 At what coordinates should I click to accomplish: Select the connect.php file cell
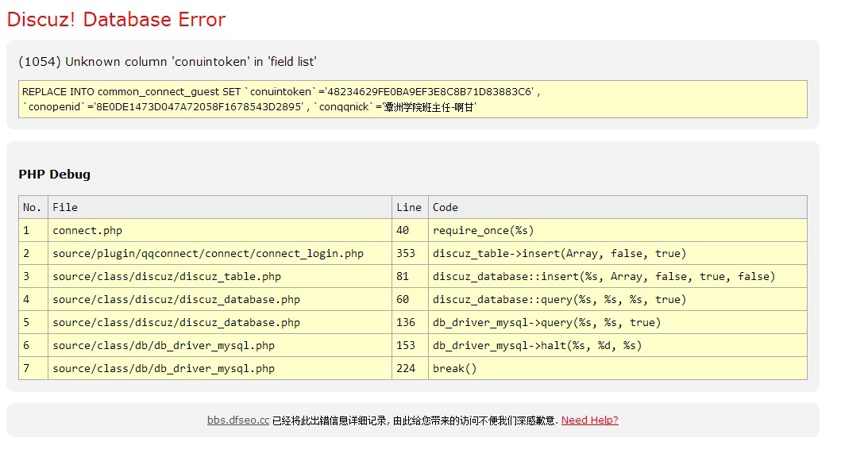point(87,231)
